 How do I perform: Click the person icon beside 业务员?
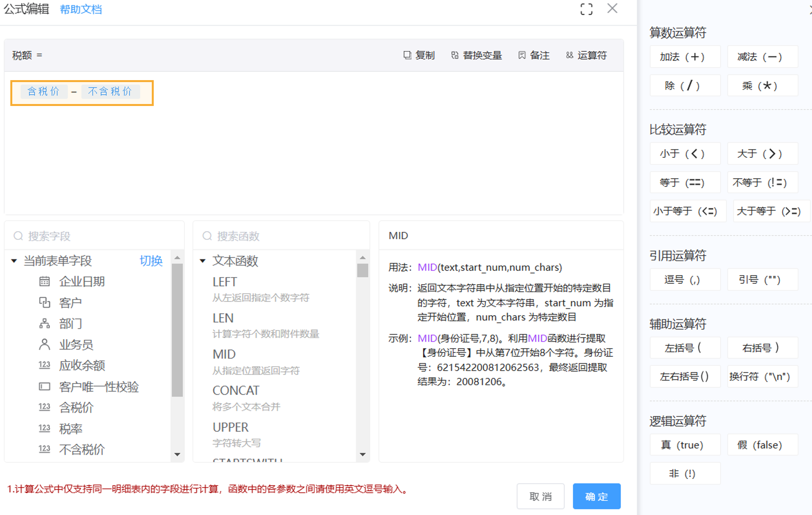[45, 345]
